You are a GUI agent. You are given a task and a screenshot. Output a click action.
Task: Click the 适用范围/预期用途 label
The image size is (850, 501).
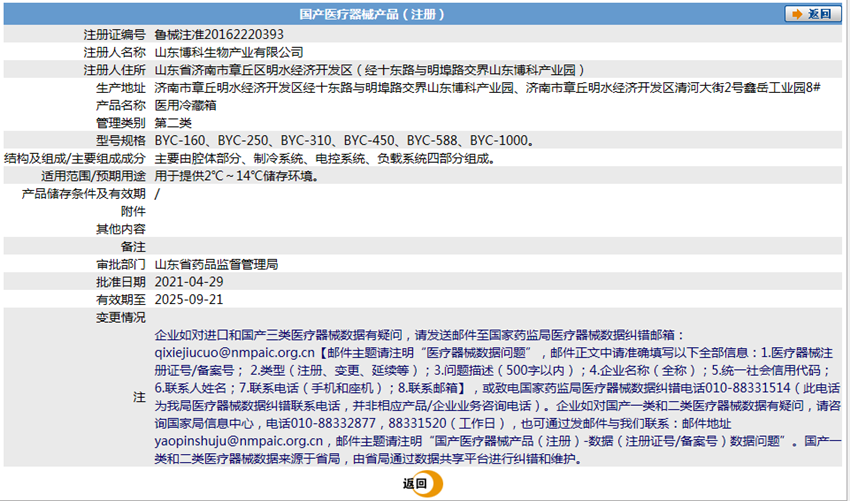(x=93, y=176)
